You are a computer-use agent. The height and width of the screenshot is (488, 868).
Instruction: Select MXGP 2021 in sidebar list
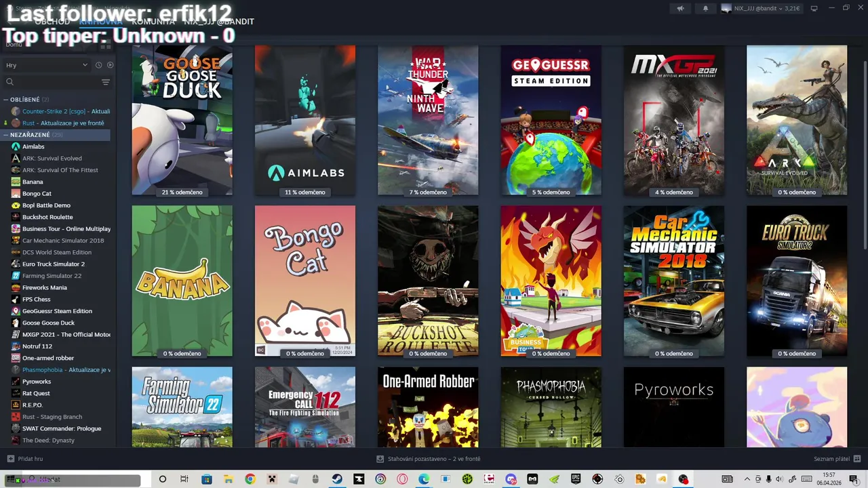pyautogui.click(x=60, y=335)
